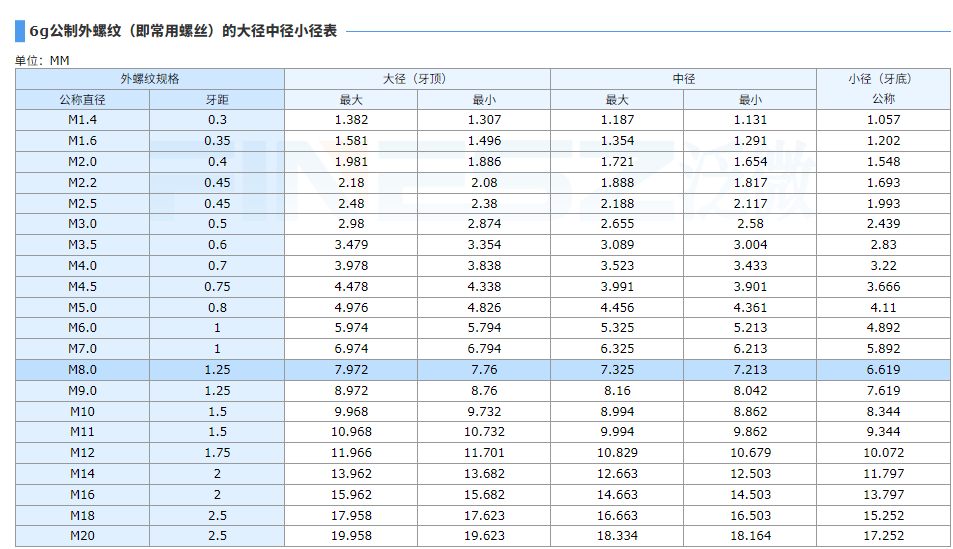Viewport: 953px width, 549px height.
Task: Select the 牙距 column header
Action: 217,99
